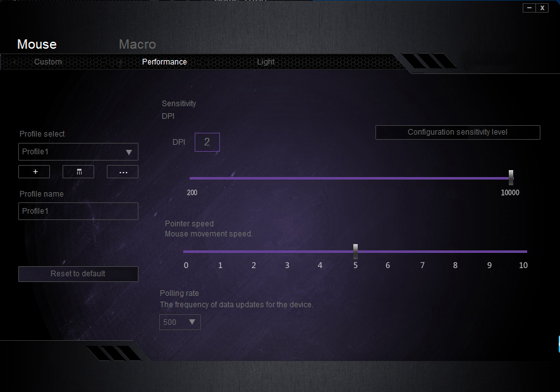
Task: Close the mouse settings window
Action: 542,8
